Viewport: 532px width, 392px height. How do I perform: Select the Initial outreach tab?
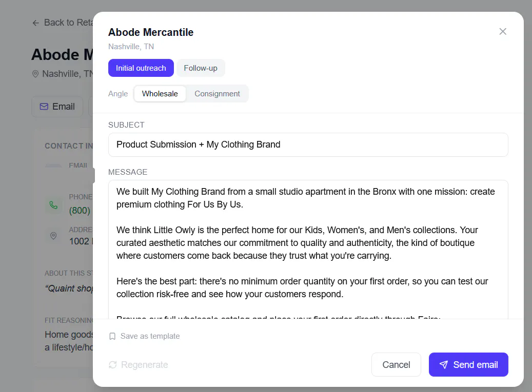pyautogui.click(x=141, y=68)
